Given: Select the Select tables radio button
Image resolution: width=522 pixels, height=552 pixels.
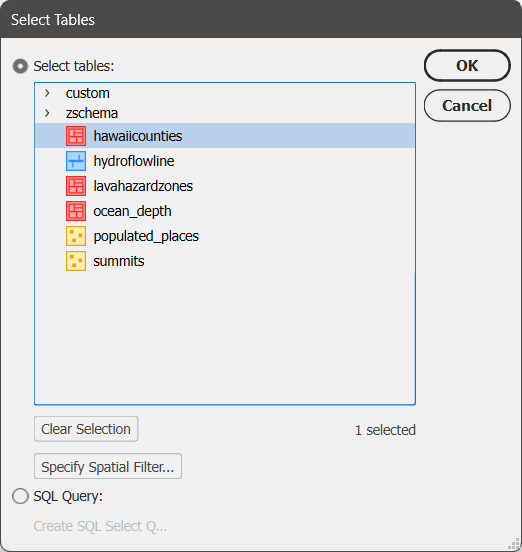Looking at the screenshot, I should pos(20,66).
